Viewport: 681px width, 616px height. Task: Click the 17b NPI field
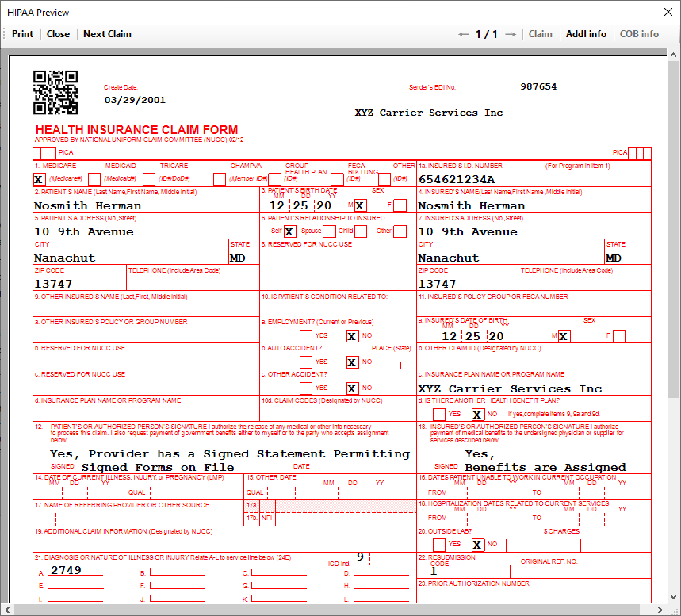click(346, 518)
